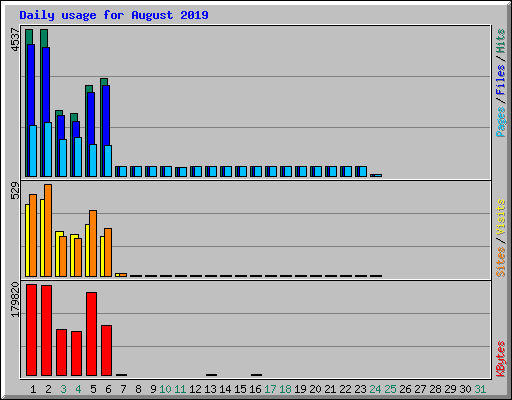Click the cyan pages bar for day 4
This screenshot has width=512, height=400.
click(x=78, y=157)
